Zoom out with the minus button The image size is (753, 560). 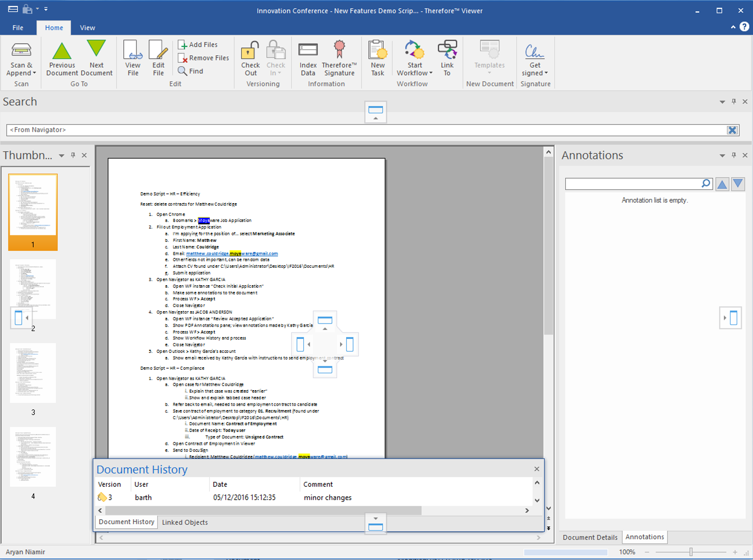(647, 552)
